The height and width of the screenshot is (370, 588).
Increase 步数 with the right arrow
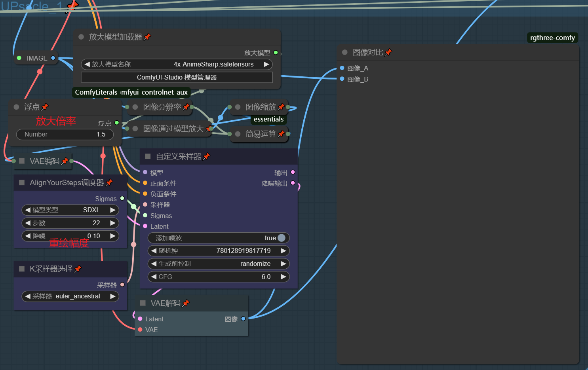pyautogui.click(x=113, y=223)
